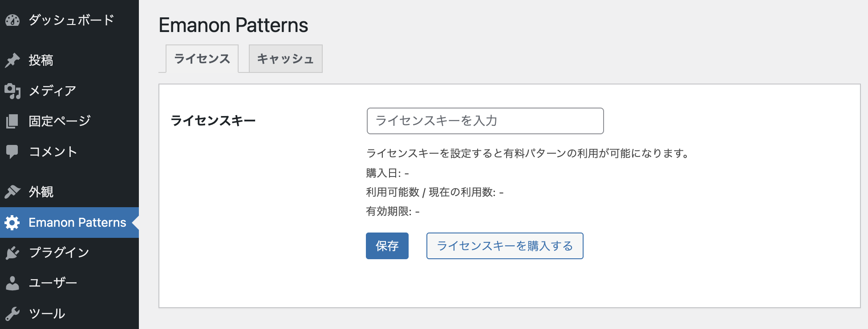Click the wrench icon beside ツール
Viewport: 868px width, 329px height.
(x=12, y=313)
